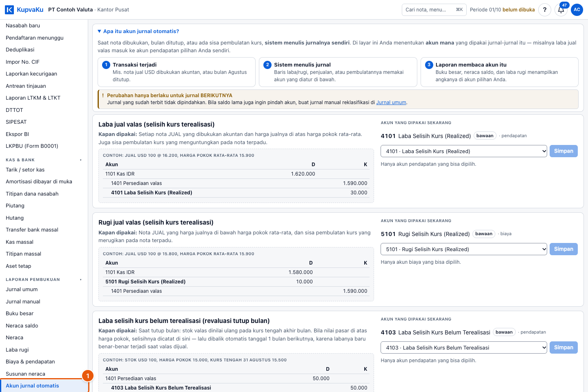
Task: Open Aset tetap page
Action: point(44,266)
